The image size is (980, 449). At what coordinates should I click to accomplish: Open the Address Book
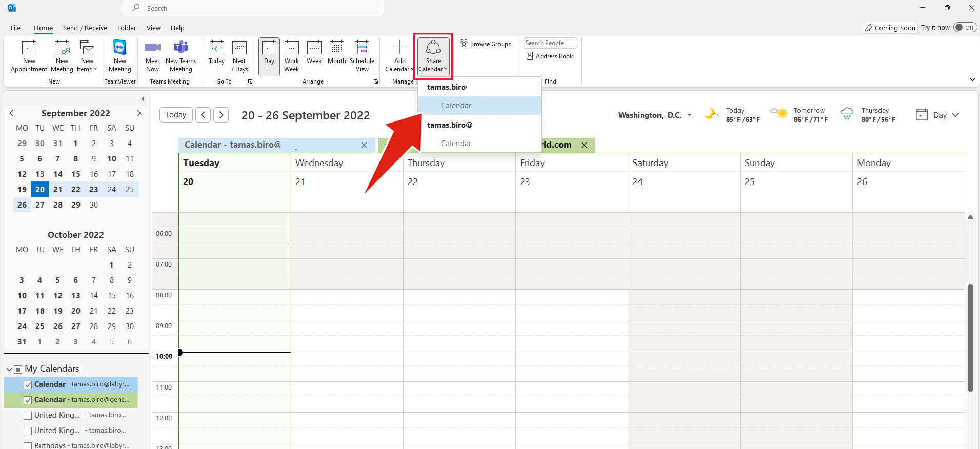[x=550, y=56]
